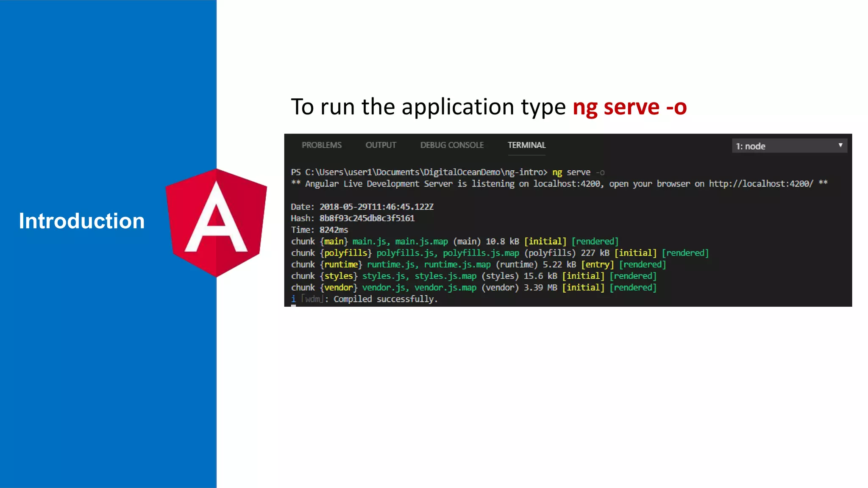The height and width of the screenshot is (488, 868).
Task: Click the 'ng serve -o' red heading text
Action: (629, 107)
